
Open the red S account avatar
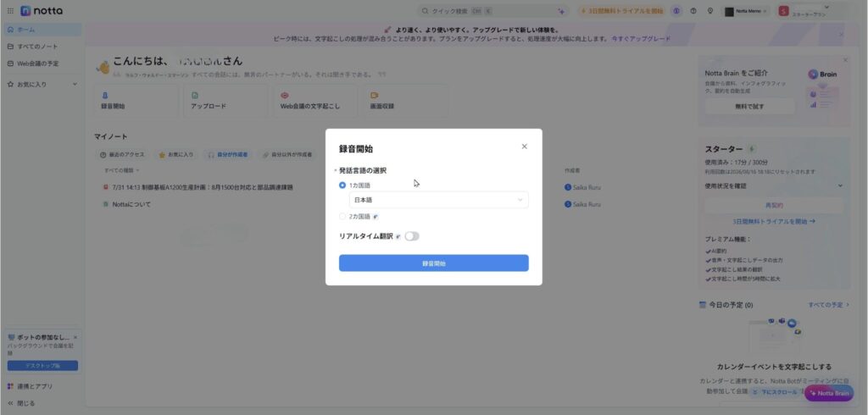(x=783, y=11)
